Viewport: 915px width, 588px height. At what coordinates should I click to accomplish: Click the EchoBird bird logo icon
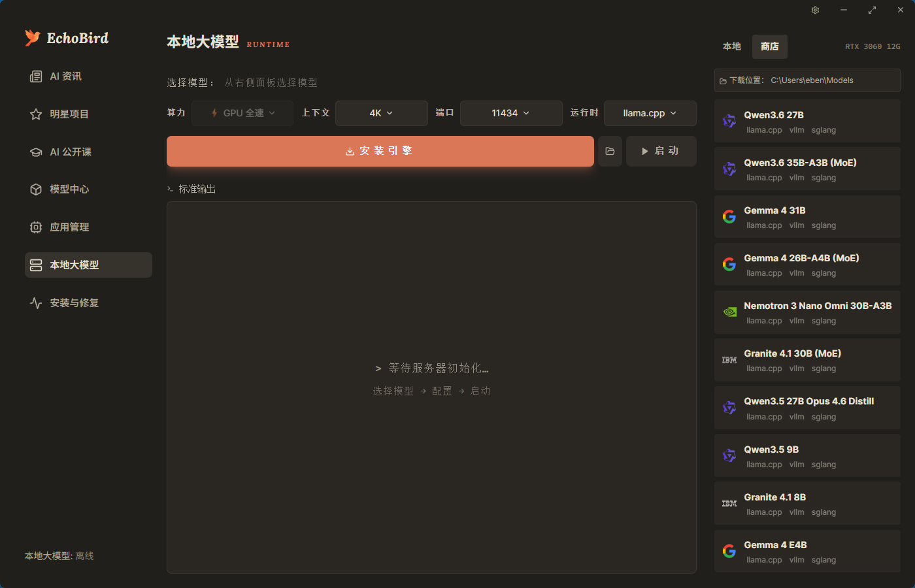click(x=32, y=38)
